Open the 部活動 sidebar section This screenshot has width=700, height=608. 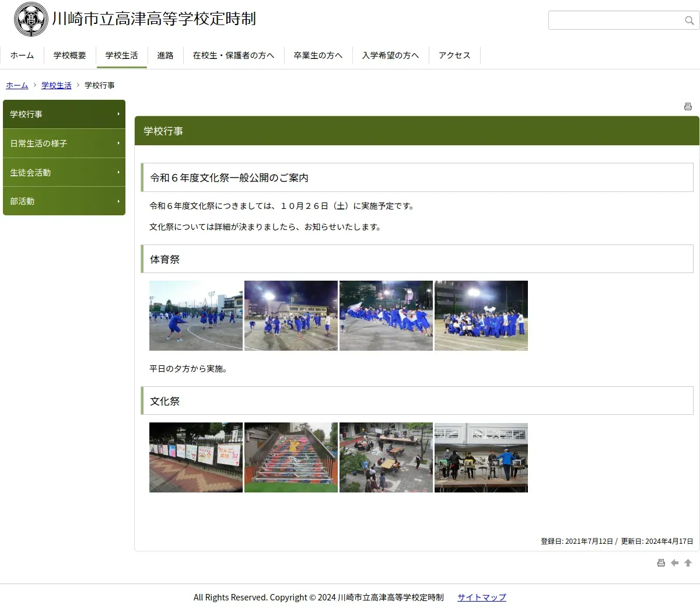point(64,201)
